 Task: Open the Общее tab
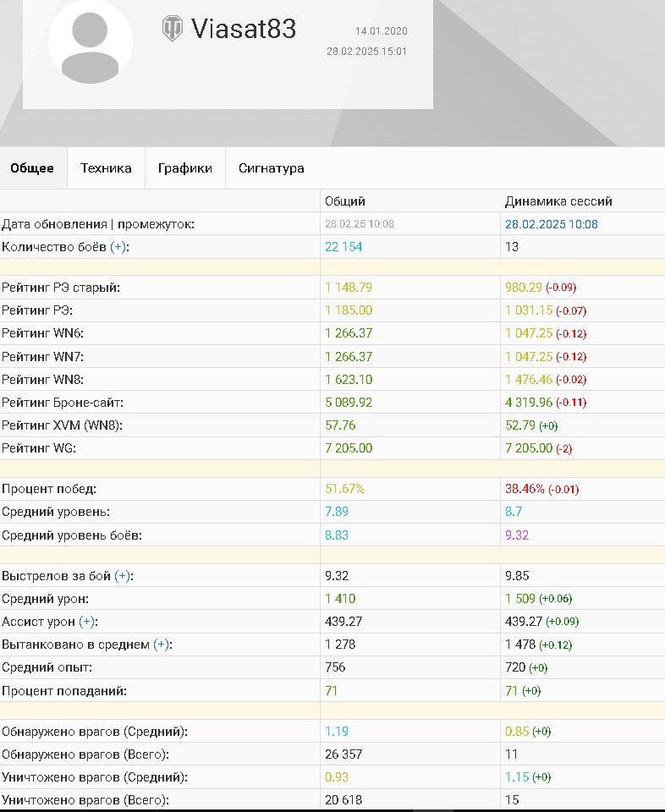click(32, 168)
